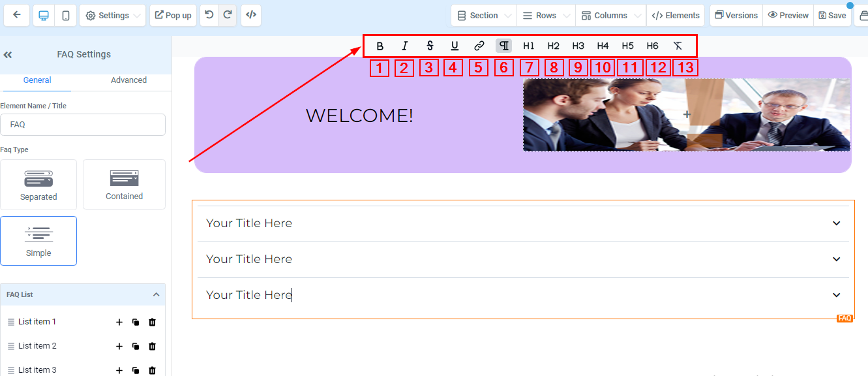868x376 pixels.
Task: Click the Preview button
Action: pyautogui.click(x=788, y=16)
